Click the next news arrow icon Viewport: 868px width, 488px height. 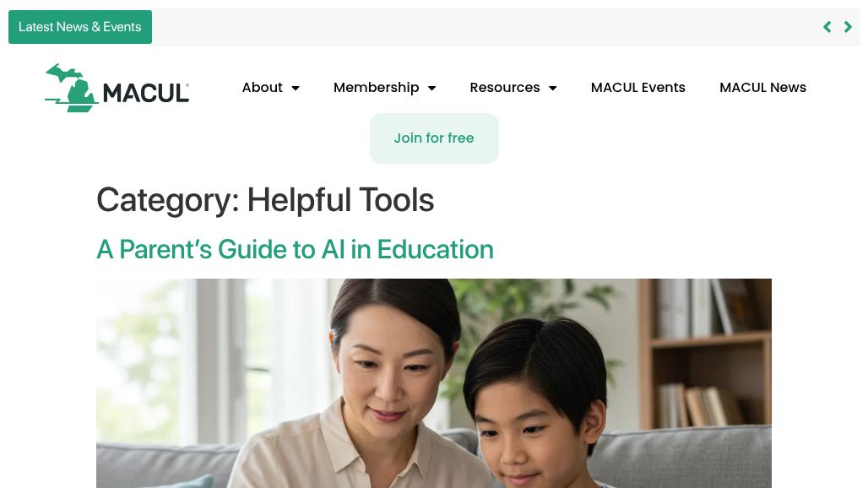848,26
